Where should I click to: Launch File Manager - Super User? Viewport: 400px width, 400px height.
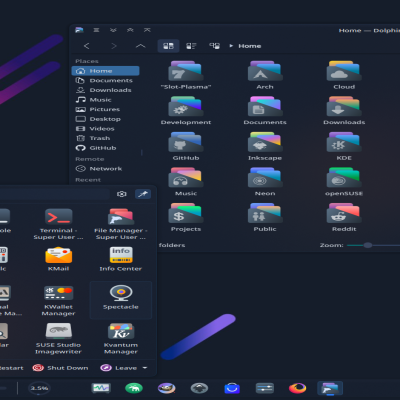tap(121, 224)
